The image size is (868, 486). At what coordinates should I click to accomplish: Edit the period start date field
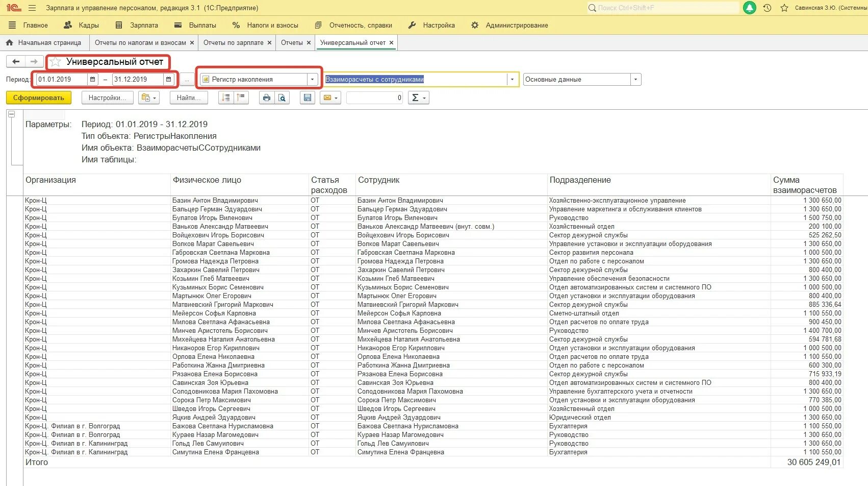click(62, 79)
